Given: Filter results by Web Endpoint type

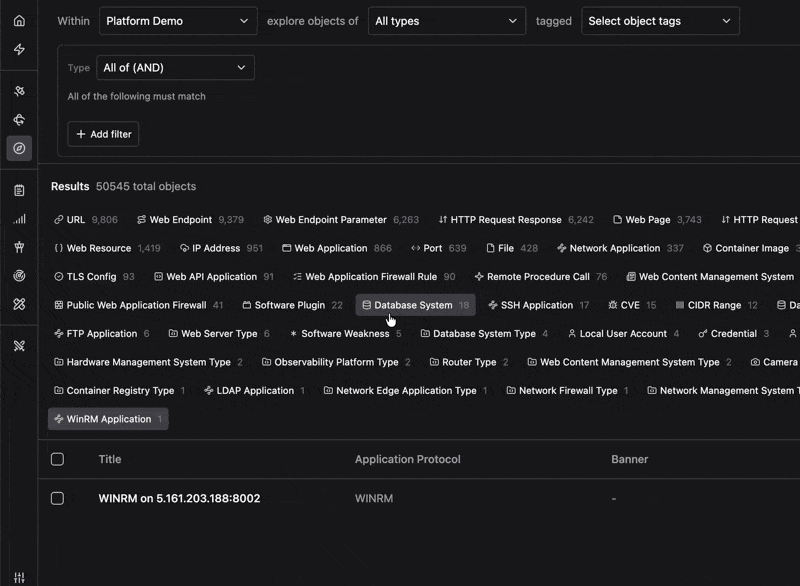Looking at the screenshot, I should click(190, 220).
